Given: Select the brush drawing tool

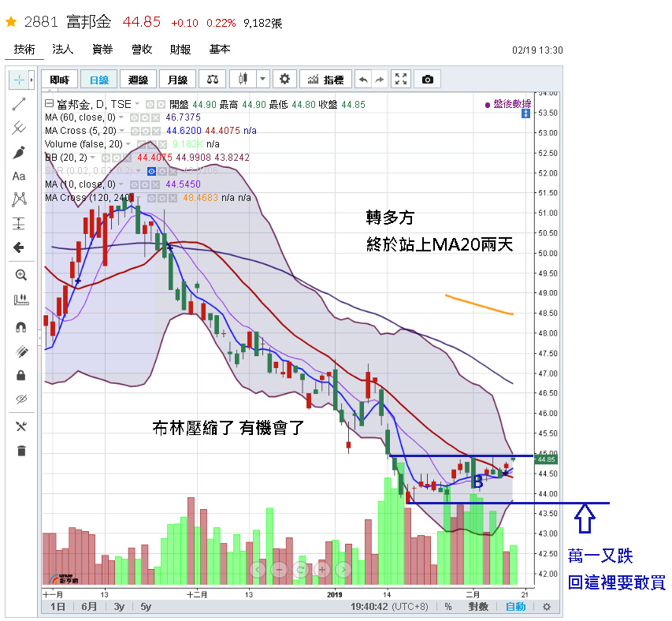Looking at the screenshot, I should point(19,152).
